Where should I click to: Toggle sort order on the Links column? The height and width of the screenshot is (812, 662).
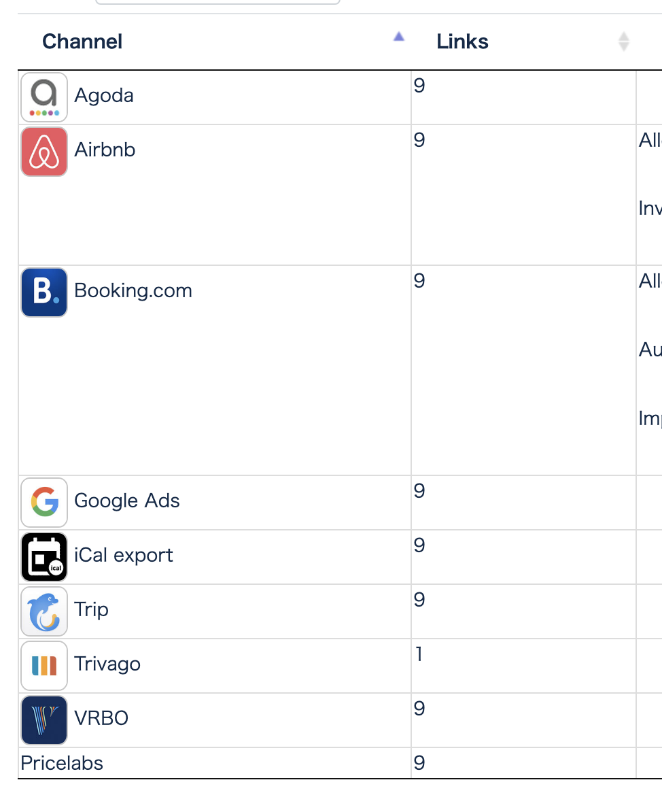coord(623,41)
